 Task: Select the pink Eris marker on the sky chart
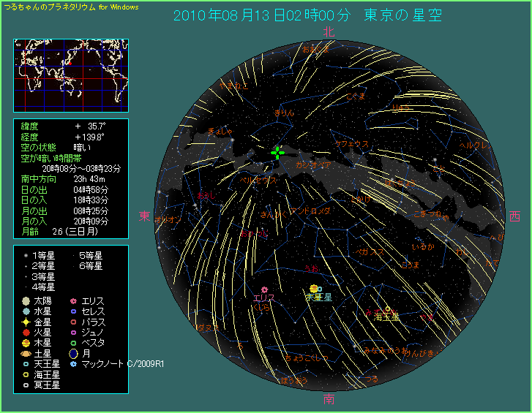[x=264, y=290]
